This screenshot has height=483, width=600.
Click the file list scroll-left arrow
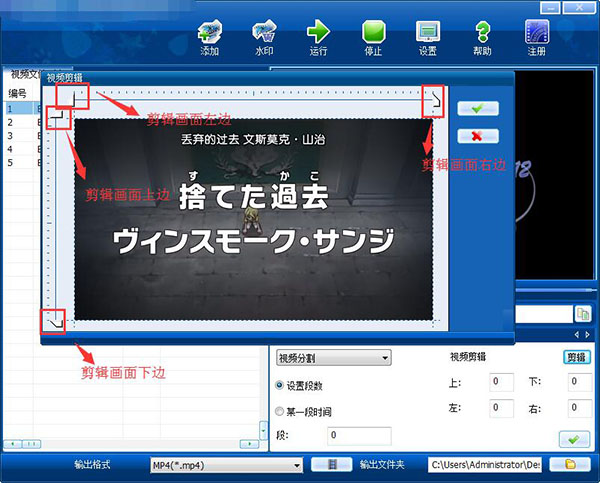[x=13, y=444]
